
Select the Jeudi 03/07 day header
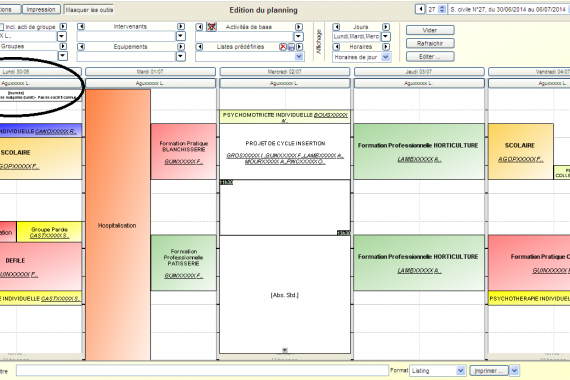419,72
